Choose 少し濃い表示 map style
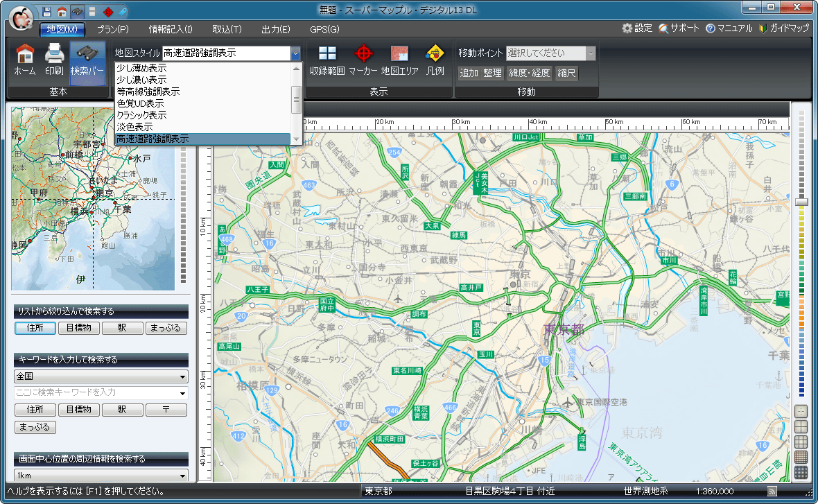 (x=202, y=80)
